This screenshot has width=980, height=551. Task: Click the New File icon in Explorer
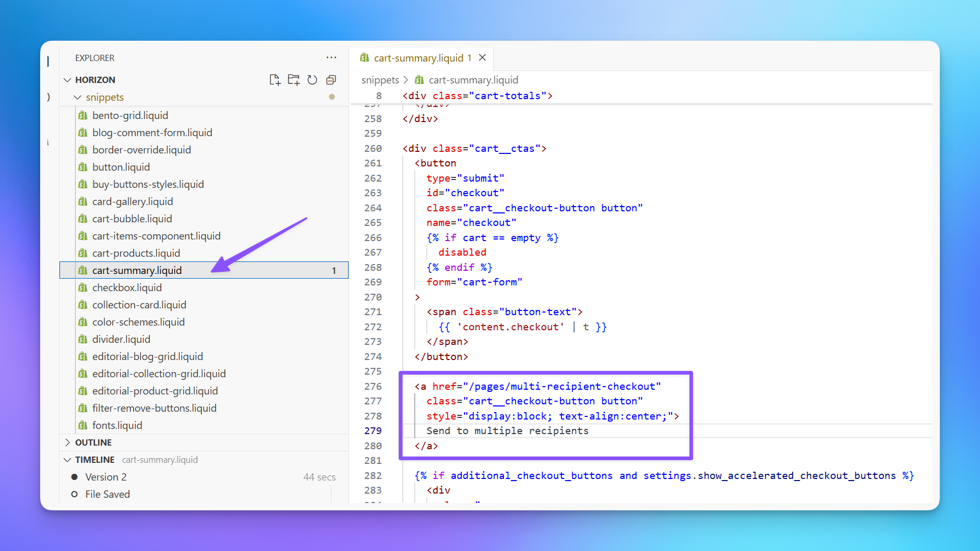tap(275, 80)
